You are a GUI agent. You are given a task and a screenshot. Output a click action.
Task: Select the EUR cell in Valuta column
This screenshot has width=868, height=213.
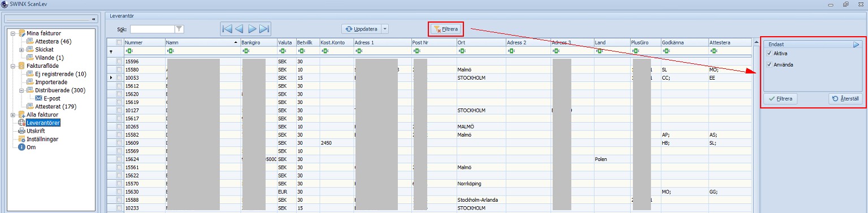tap(286, 192)
